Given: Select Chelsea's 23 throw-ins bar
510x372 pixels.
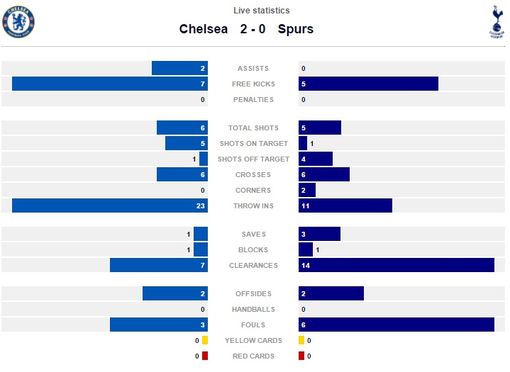Looking at the screenshot, I should click(x=110, y=206).
